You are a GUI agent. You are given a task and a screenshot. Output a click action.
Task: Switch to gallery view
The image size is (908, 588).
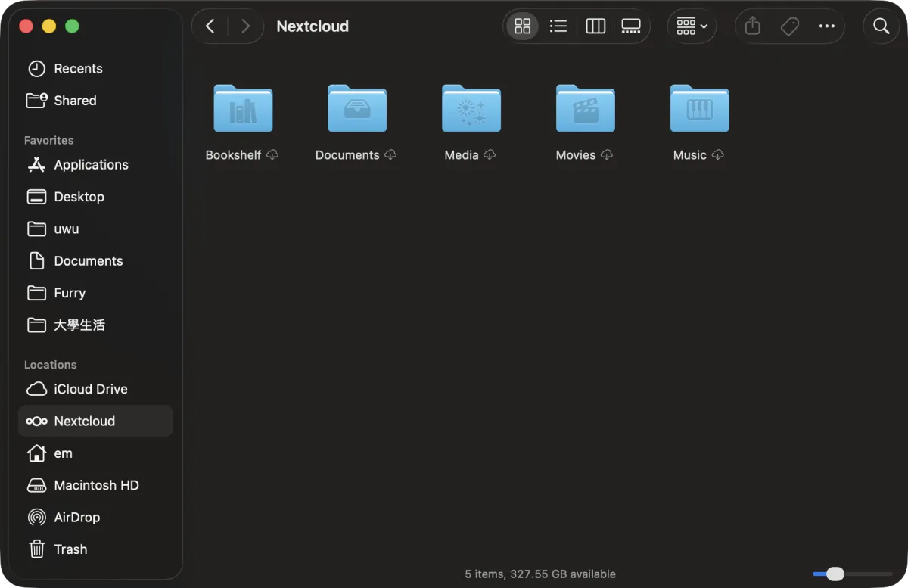(x=631, y=26)
